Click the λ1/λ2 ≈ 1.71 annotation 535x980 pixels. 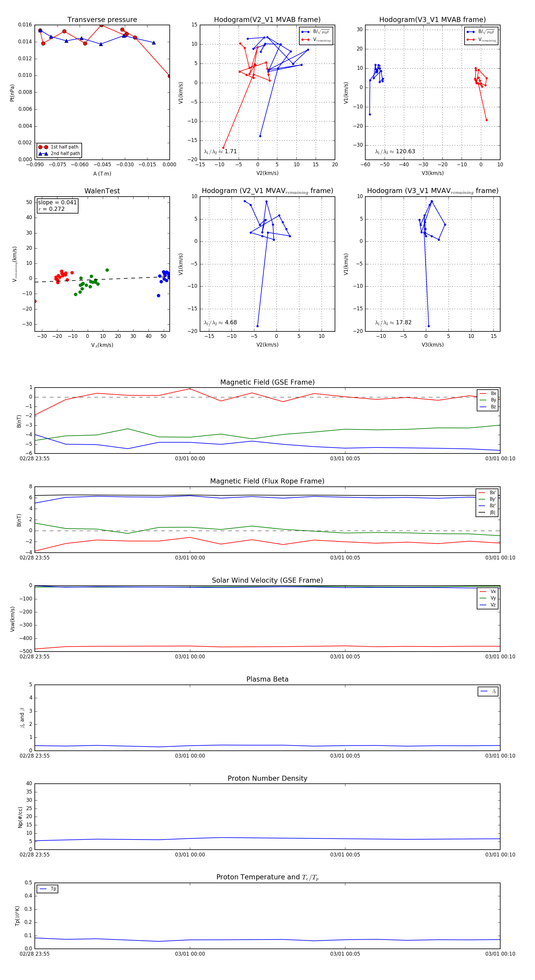pos(220,151)
